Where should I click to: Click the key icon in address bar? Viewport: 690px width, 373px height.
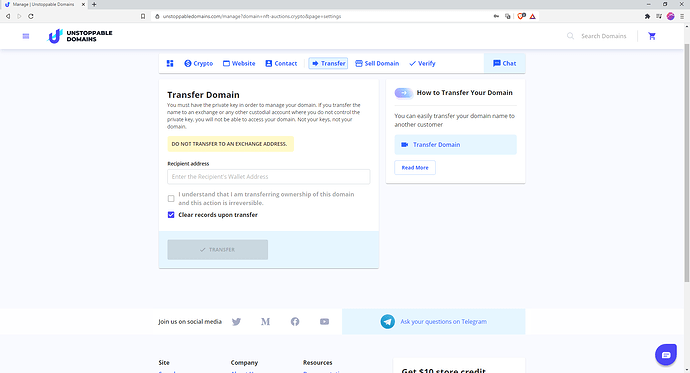496,16
